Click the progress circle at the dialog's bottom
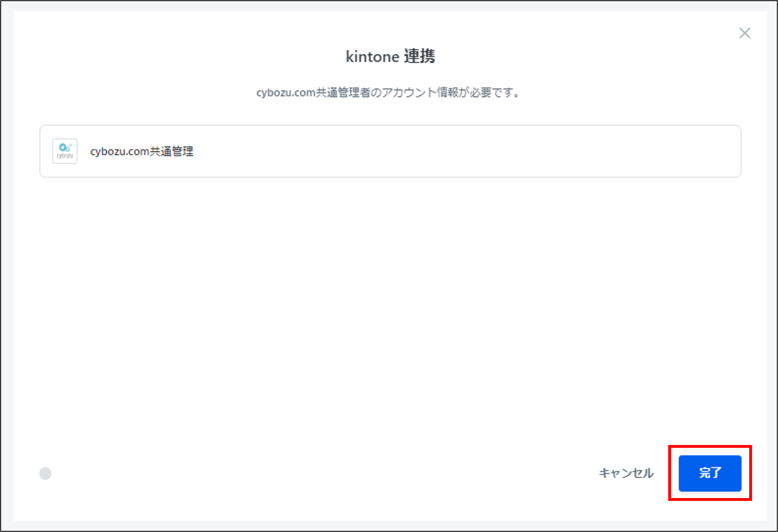 click(45, 474)
